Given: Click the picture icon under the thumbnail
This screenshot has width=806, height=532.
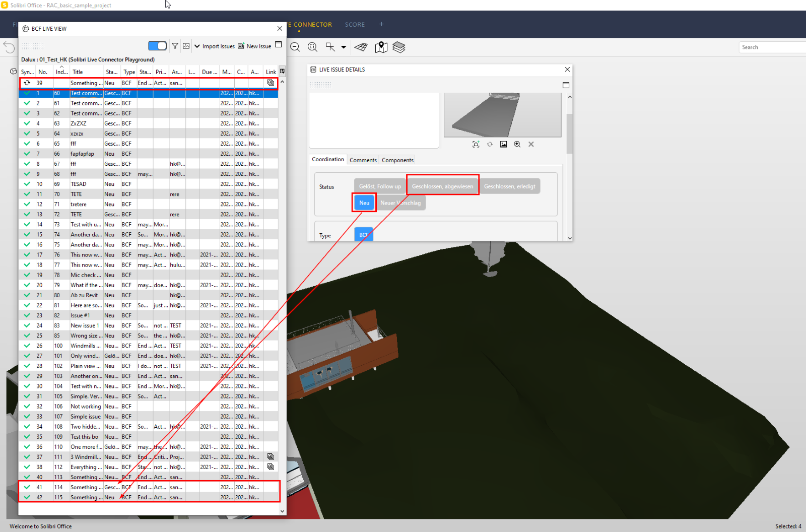Looking at the screenshot, I should (x=503, y=144).
